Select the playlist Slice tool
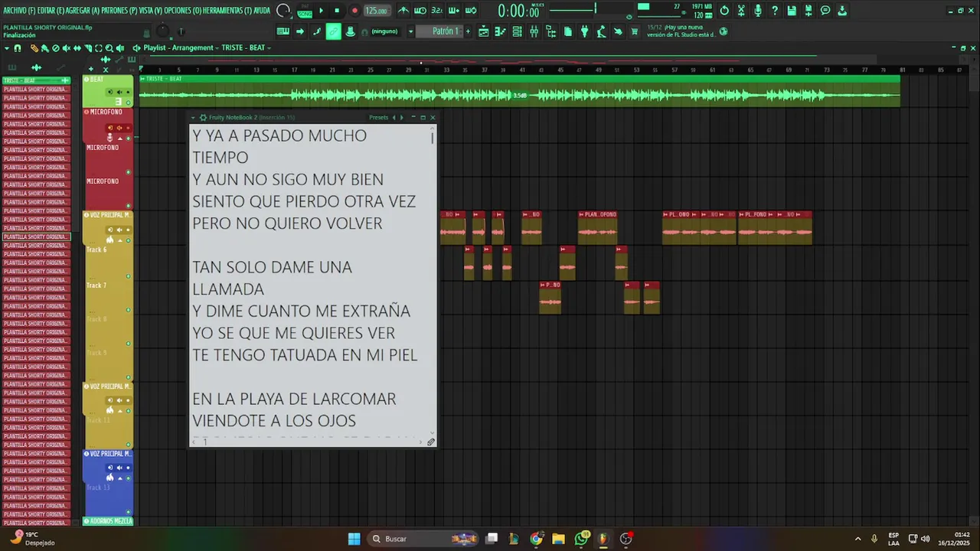The width and height of the screenshot is (980, 551). [x=88, y=47]
